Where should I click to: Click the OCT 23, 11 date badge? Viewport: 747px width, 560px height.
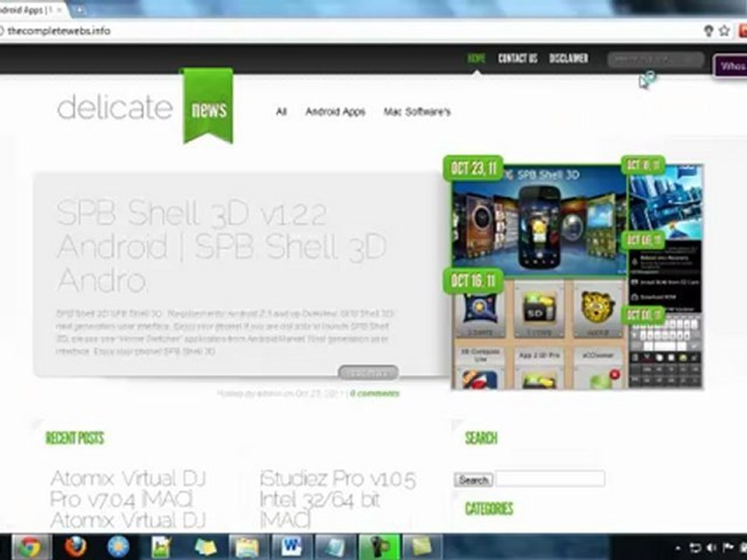(x=473, y=168)
